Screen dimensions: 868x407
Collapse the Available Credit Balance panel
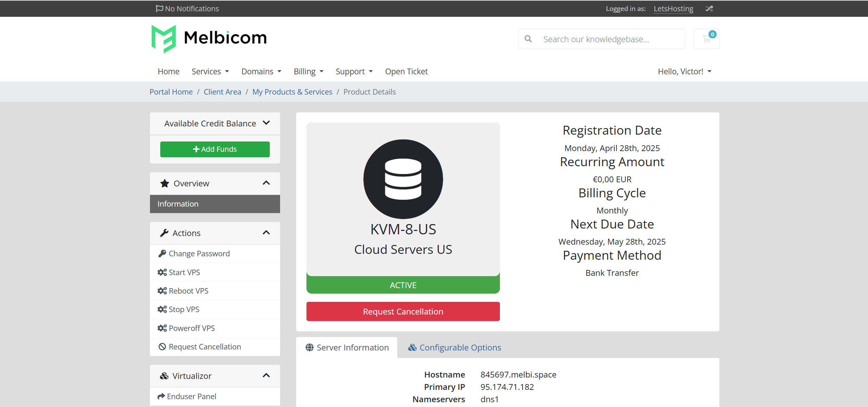(x=266, y=123)
